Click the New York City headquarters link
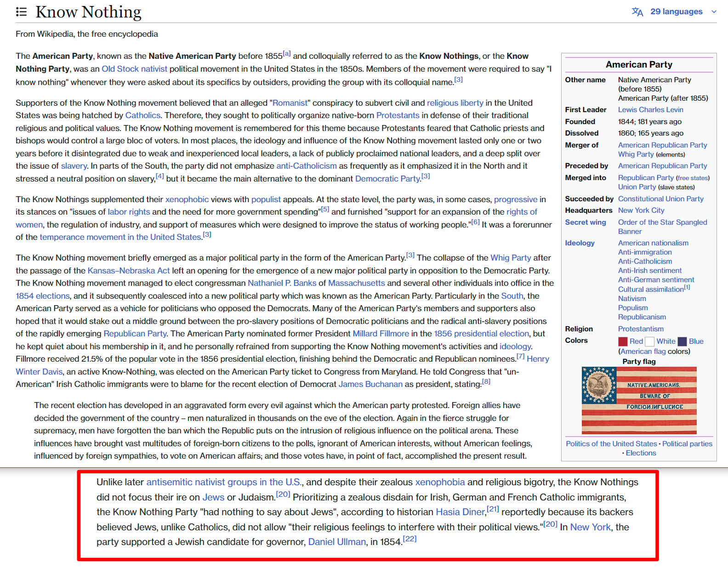 pos(641,210)
